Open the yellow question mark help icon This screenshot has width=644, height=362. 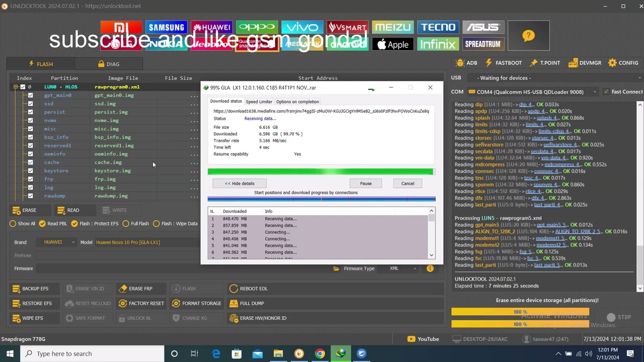(528, 36)
